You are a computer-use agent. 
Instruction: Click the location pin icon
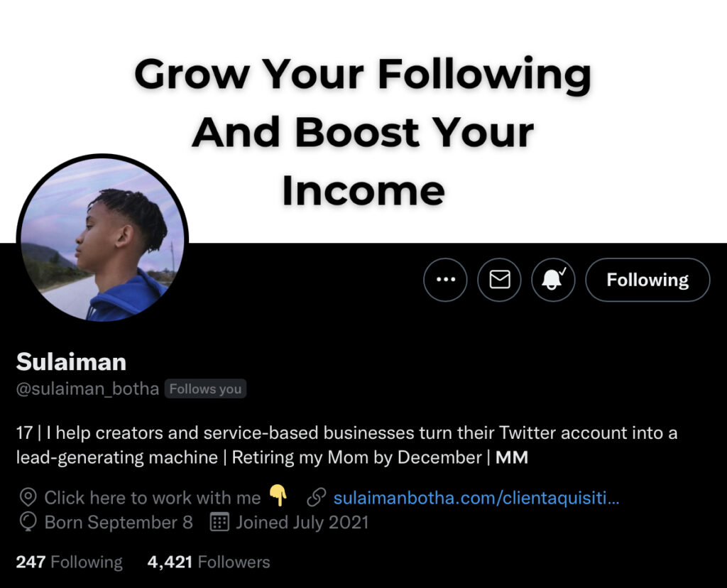pyautogui.click(x=28, y=498)
